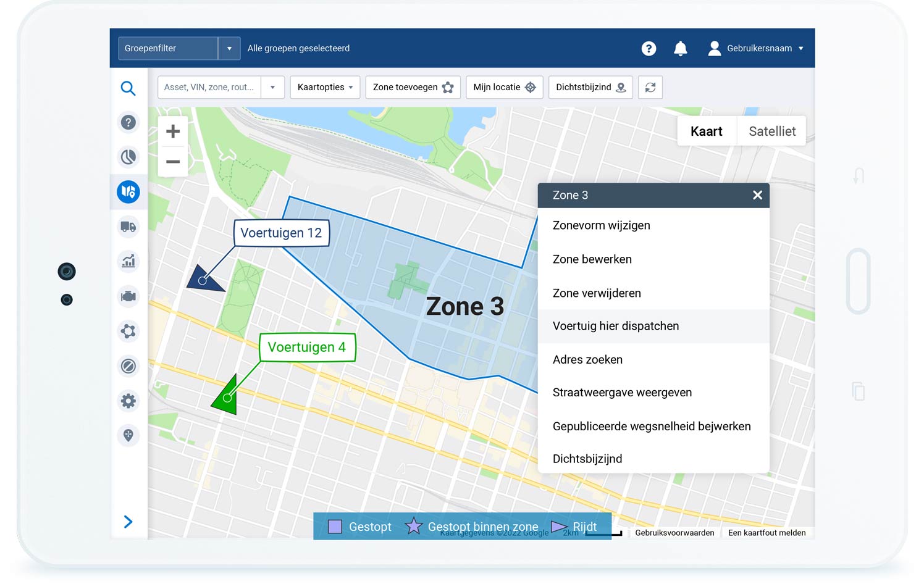The height and width of the screenshot is (584, 924).
Task: Open the notifications bell
Action: click(x=680, y=48)
